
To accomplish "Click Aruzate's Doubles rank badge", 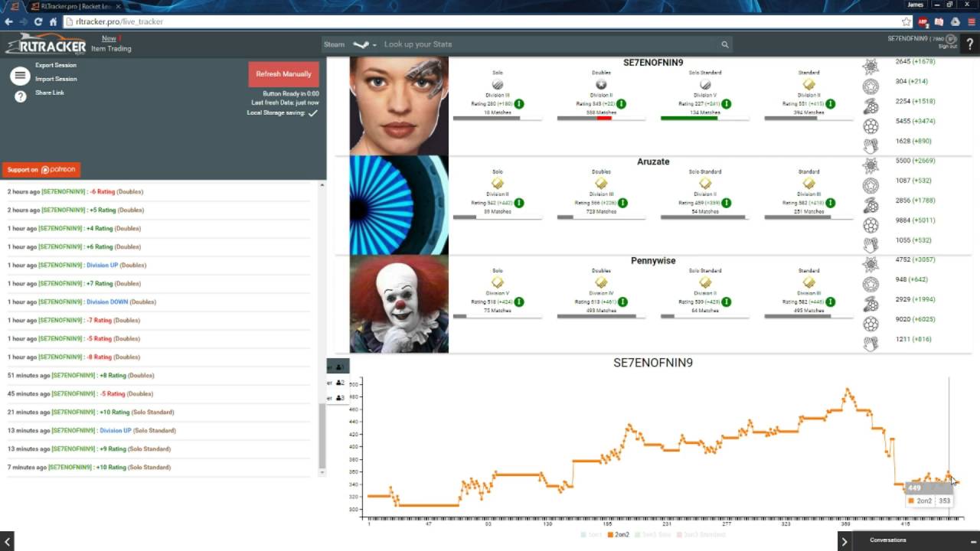I will pyautogui.click(x=602, y=184).
